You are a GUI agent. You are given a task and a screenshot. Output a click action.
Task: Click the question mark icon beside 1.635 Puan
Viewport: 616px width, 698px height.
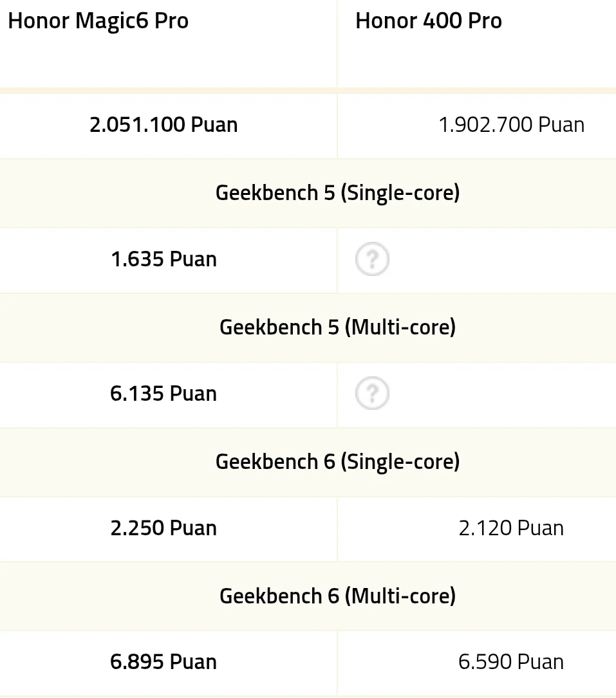(372, 260)
